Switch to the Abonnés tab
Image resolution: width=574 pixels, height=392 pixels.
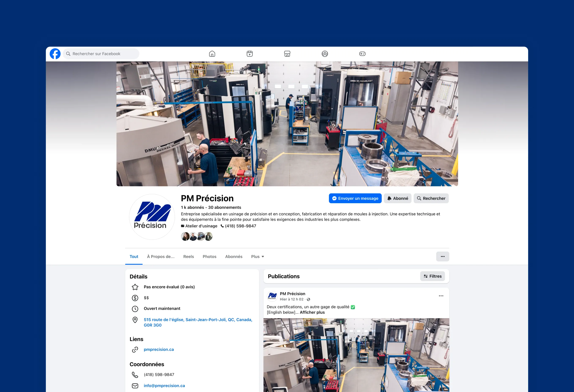coord(234,257)
